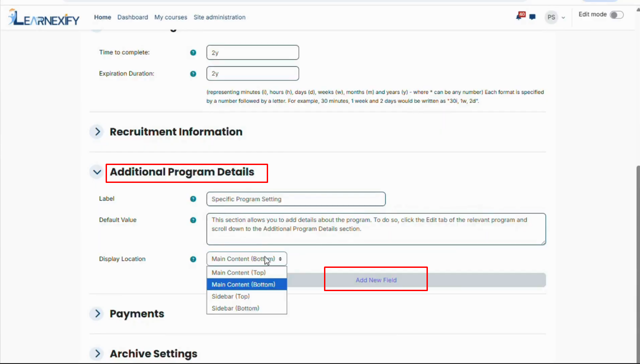Click help icon beside Display Location

click(x=193, y=259)
